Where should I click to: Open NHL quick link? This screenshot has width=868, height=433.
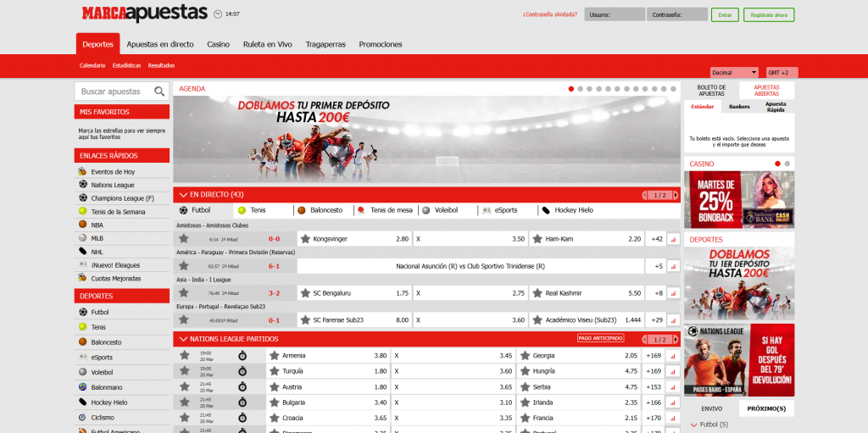pyautogui.click(x=97, y=252)
